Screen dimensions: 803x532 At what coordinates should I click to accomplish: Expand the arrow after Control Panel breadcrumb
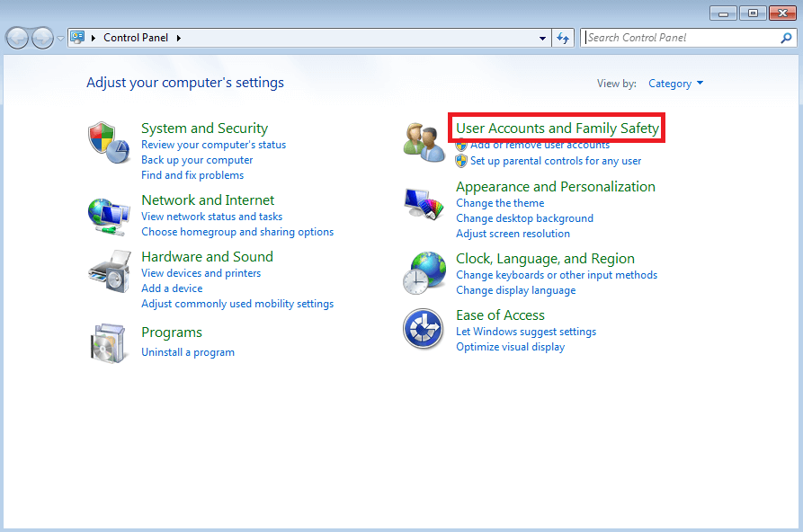click(x=178, y=38)
